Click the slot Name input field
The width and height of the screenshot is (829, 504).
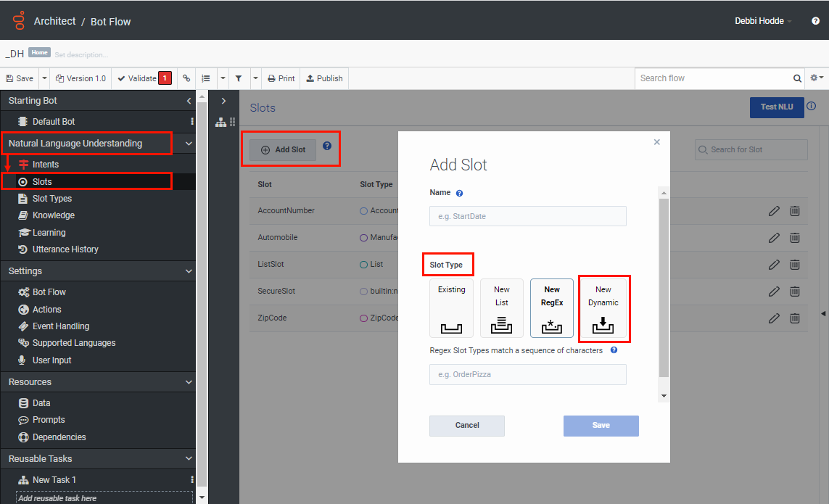[x=527, y=216]
